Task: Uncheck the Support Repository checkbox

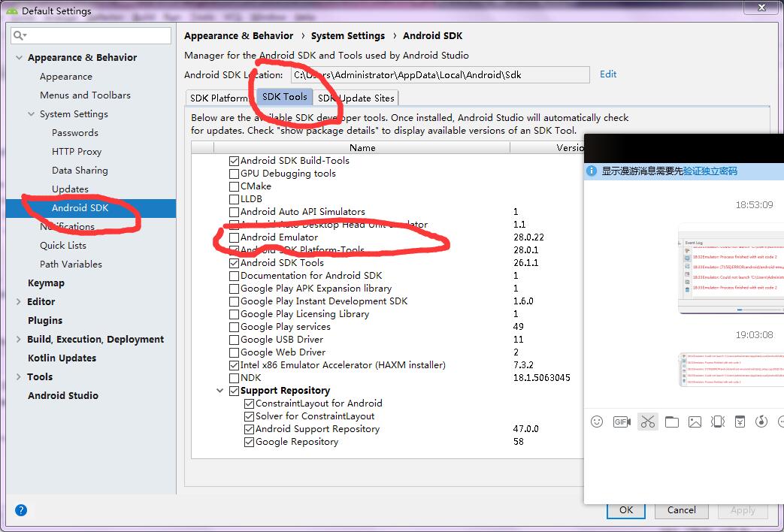Action: click(234, 391)
